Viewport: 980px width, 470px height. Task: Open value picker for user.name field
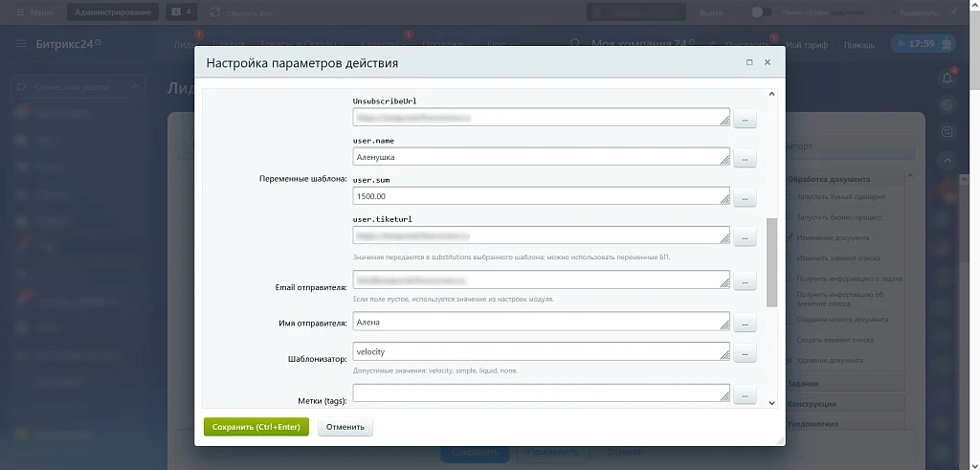pyautogui.click(x=745, y=158)
